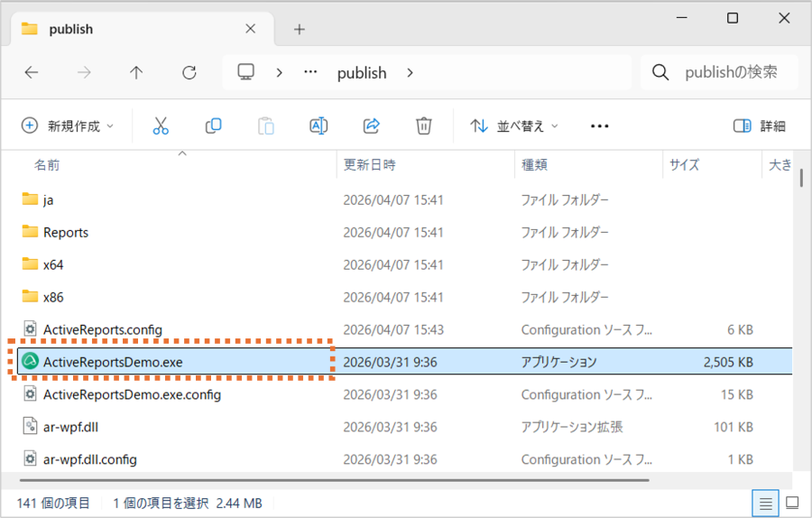
Task: Click the ActiveReportsDemo.exe green app icon
Action: click(x=31, y=361)
